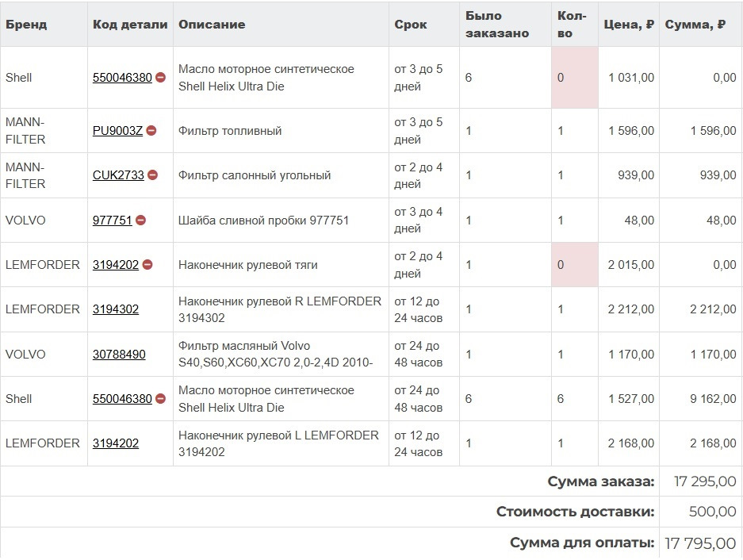Click the "Срок" column header
743x560 pixels.
(x=411, y=25)
